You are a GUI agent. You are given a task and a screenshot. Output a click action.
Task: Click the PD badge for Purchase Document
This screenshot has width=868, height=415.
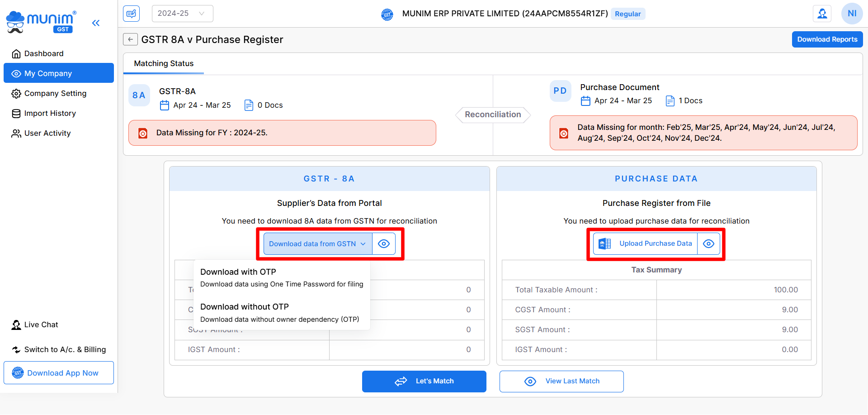(x=560, y=91)
